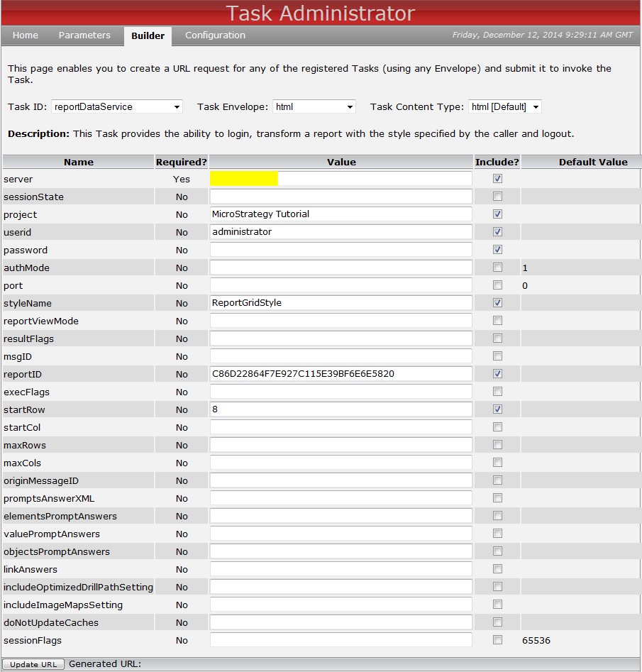The width and height of the screenshot is (642, 672).
Task: Click the resultFlags value field
Action: point(341,338)
